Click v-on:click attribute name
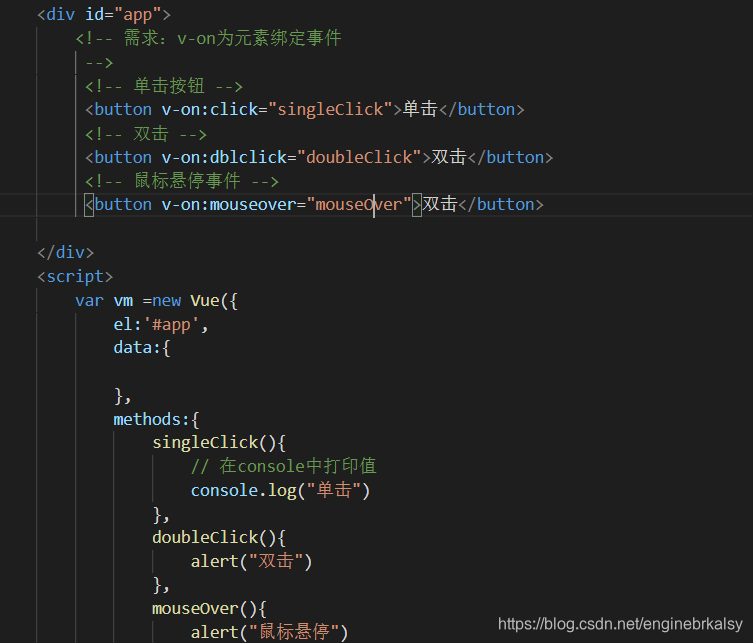Viewport: 753px width, 643px height. click(210, 109)
